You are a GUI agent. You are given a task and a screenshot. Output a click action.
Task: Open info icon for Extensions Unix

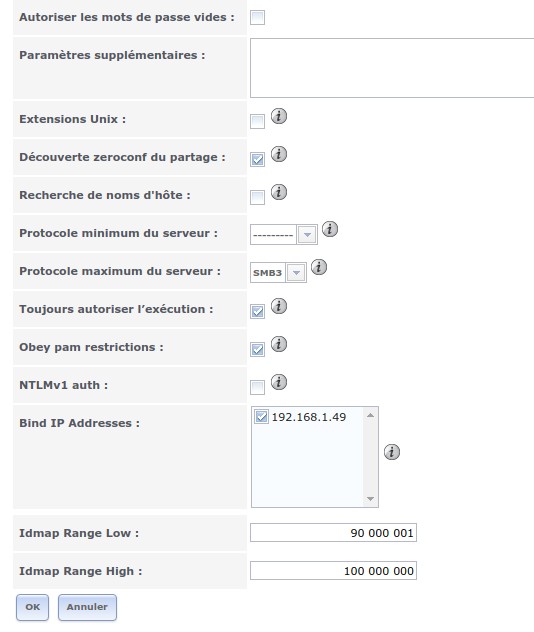click(x=279, y=116)
